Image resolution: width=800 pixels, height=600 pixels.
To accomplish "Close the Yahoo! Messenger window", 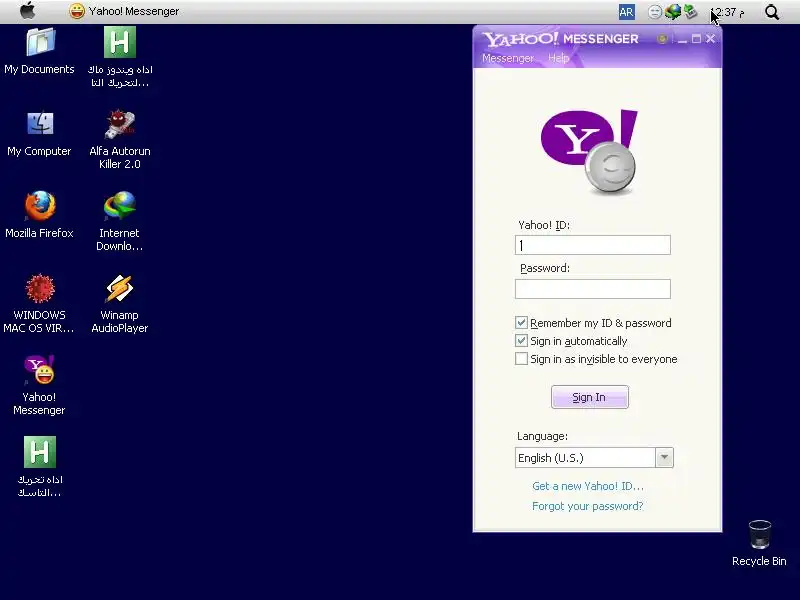I will point(710,39).
